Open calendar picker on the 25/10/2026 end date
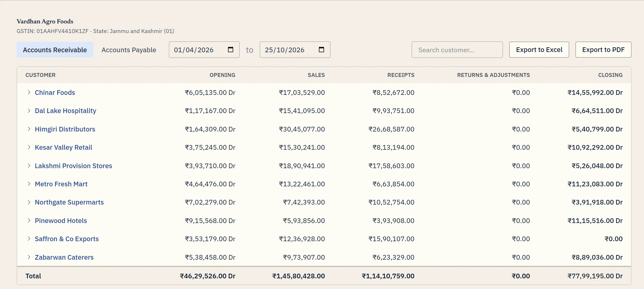The height and width of the screenshot is (289, 644). tap(321, 49)
